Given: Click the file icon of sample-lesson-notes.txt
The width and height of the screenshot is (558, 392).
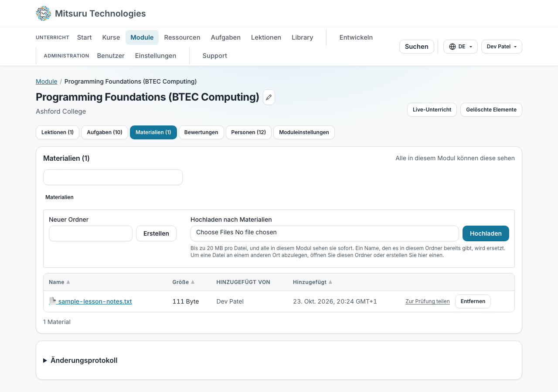Looking at the screenshot, I should pos(53,301).
